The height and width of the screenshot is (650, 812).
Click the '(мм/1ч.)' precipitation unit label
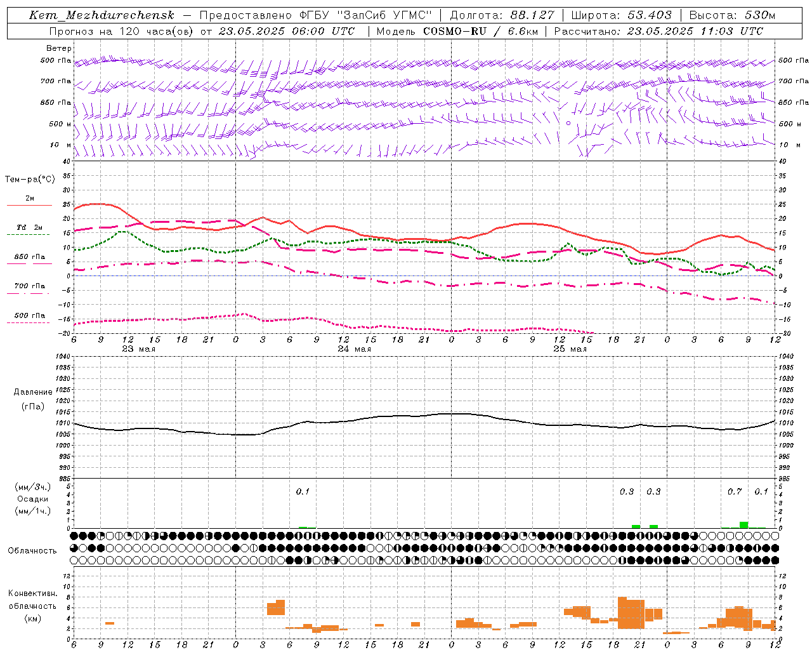pyautogui.click(x=33, y=511)
